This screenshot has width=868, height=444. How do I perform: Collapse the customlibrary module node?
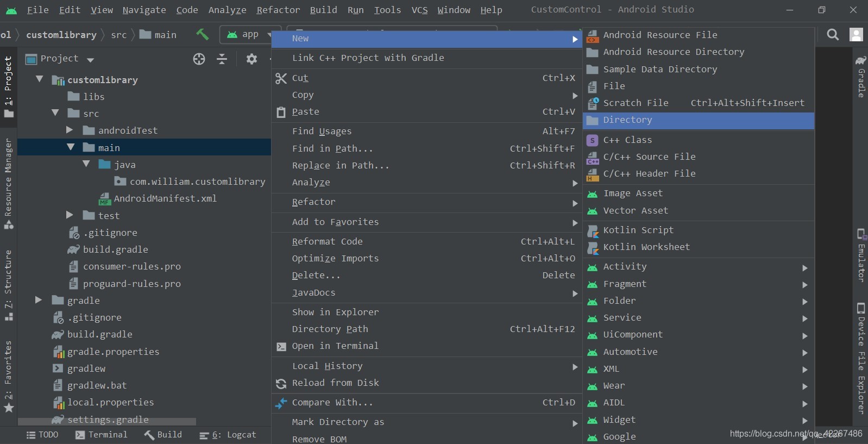tap(39, 79)
